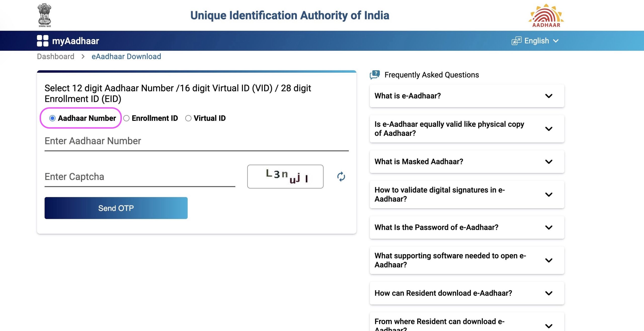Click the Enter Captcha input field
The image size is (644, 331).
tap(140, 176)
